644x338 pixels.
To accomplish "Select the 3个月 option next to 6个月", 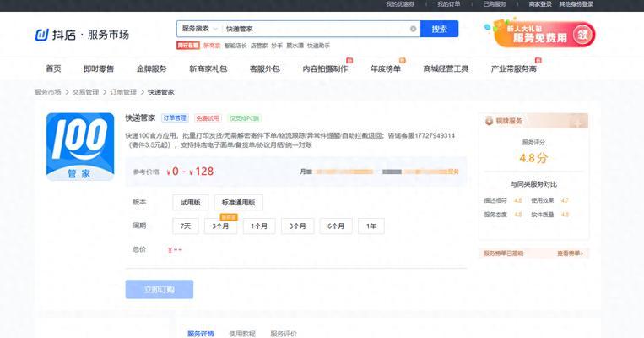I will click(297, 226).
